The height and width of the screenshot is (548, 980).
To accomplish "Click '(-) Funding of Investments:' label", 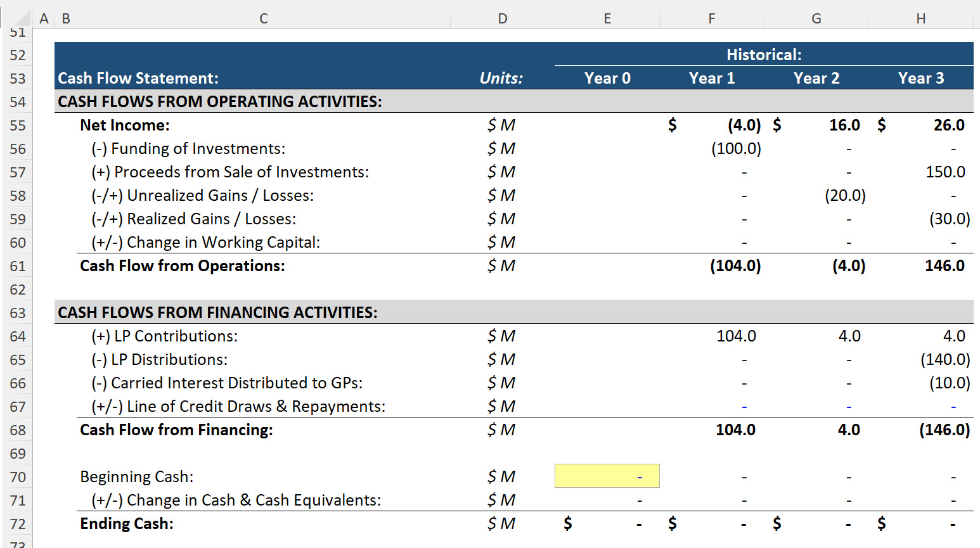I will pos(188,148).
